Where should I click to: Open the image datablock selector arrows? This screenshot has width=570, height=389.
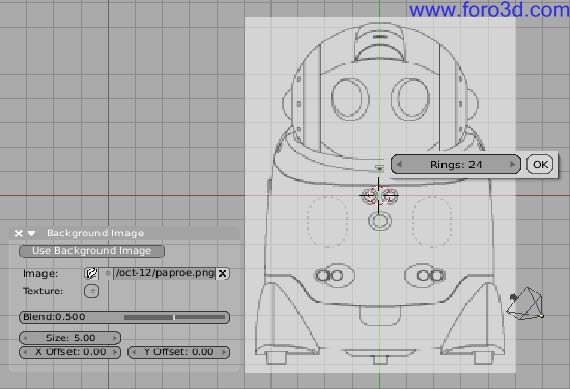click(x=108, y=273)
